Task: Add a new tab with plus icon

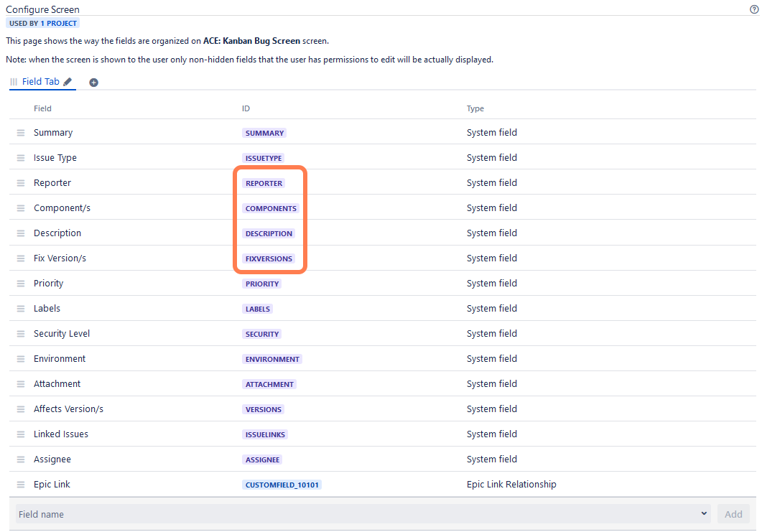Action: (93, 83)
